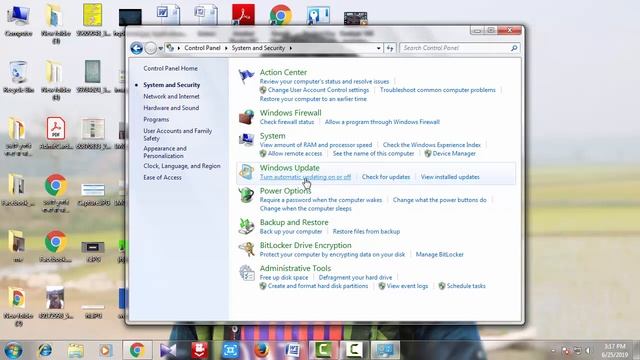Click Turn automatic updating on or off
The width and height of the screenshot is (640, 360).
click(x=305, y=177)
